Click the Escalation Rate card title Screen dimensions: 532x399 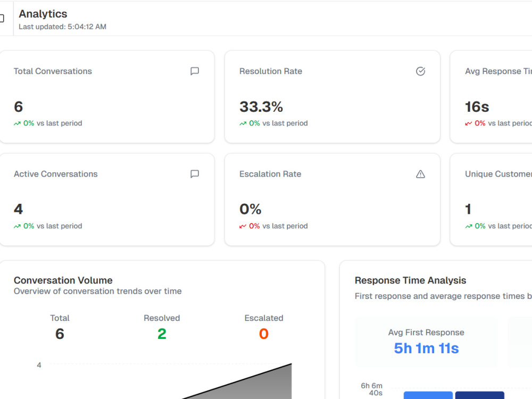pos(270,174)
